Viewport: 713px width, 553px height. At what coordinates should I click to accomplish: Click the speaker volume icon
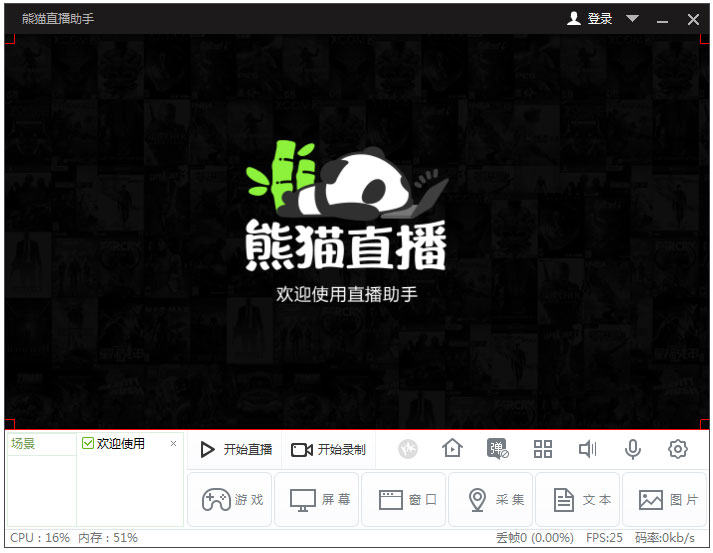587,449
